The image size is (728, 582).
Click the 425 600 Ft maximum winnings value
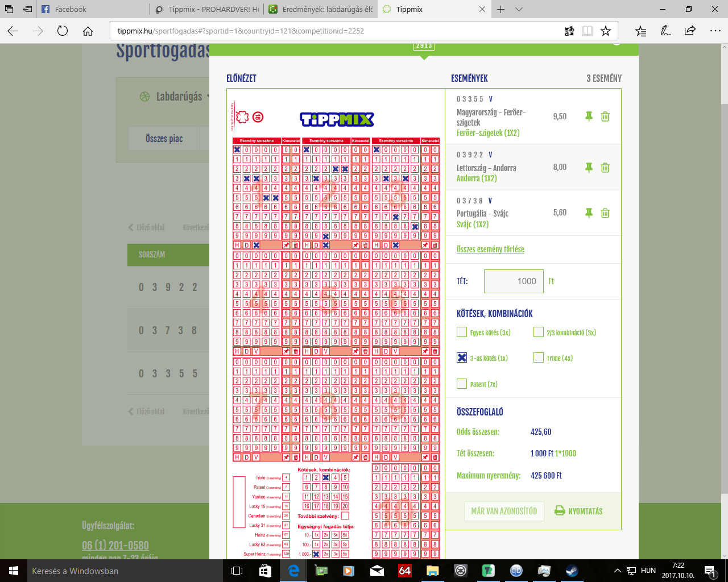click(546, 476)
